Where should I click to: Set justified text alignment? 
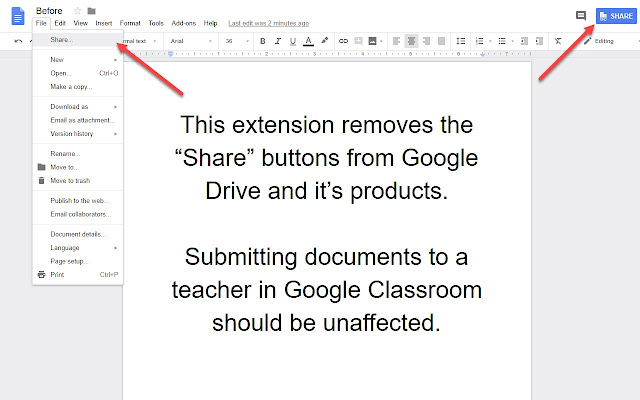[441, 41]
